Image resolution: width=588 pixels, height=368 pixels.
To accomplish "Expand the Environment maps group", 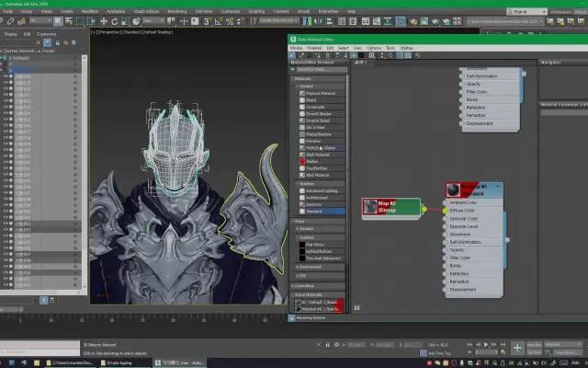I will tap(298, 267).
